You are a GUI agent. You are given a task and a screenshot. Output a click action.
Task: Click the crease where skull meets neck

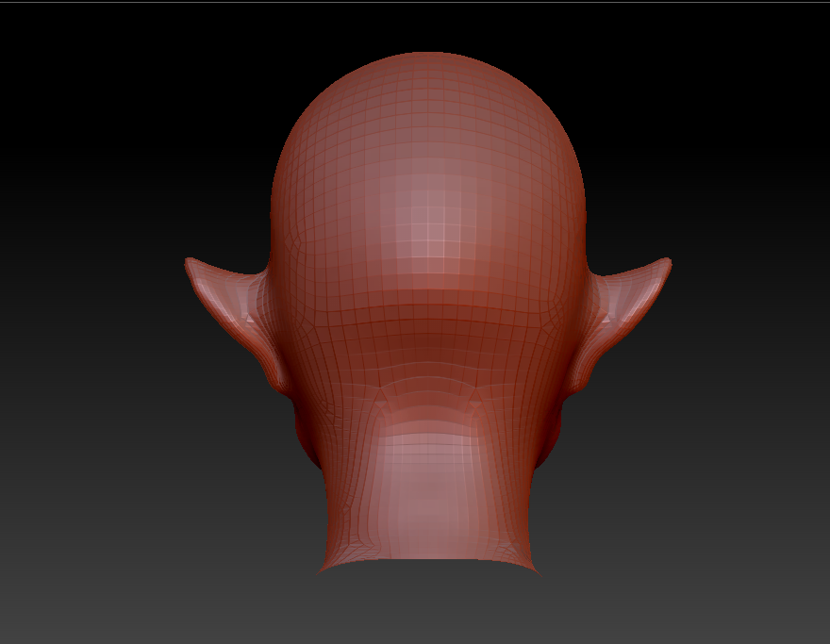[x=427, y=385]
